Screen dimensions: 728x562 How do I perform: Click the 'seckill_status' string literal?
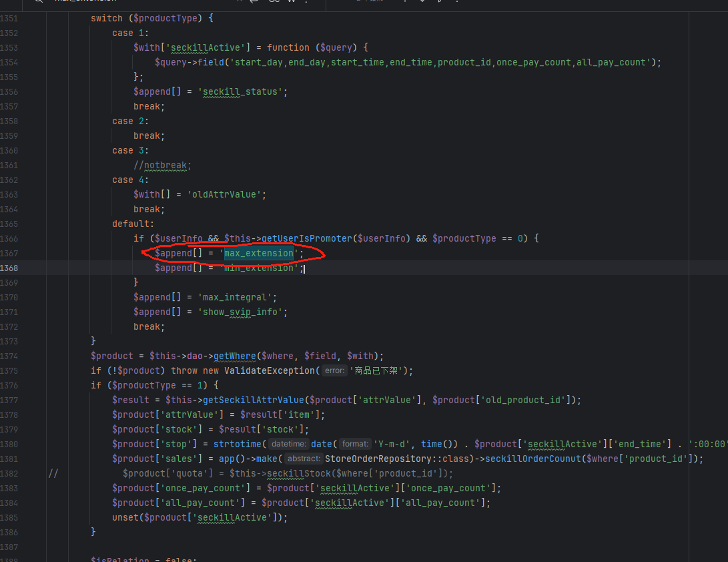[243, 91]
